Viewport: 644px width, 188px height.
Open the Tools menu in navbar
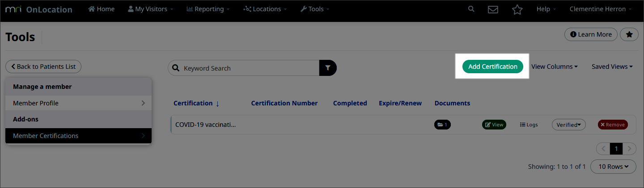(x=315, y=9)
